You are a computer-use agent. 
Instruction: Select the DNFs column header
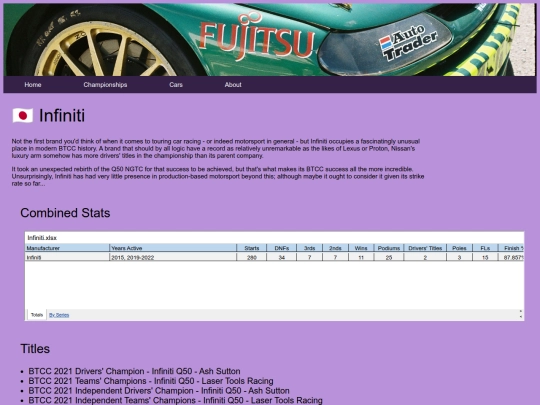pyautogui.click(x=281, y=248)
